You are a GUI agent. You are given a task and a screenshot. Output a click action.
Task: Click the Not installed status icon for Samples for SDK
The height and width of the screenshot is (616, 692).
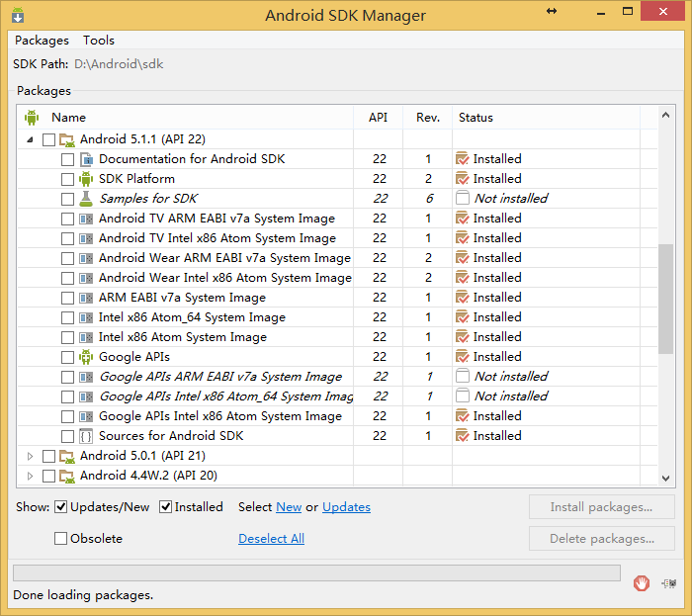(x=462, y=199)
